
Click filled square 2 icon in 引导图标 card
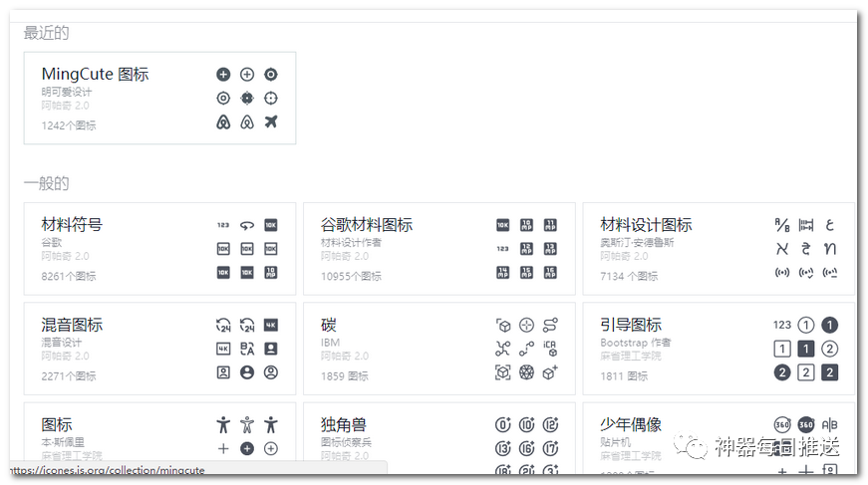[x=829, y=372]
